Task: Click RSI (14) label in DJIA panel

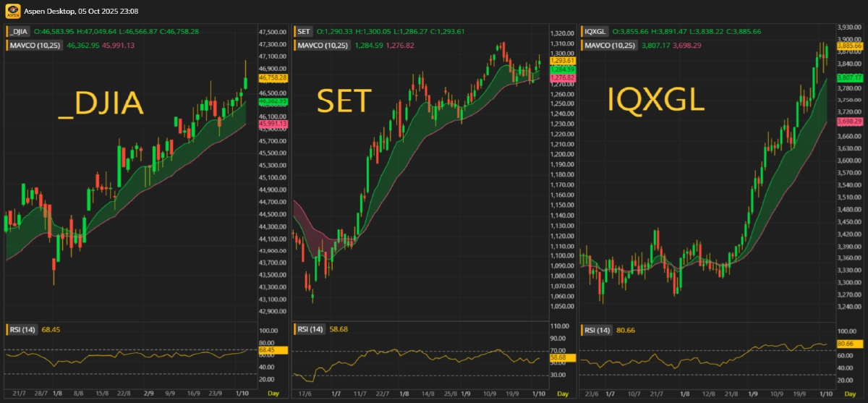Action: pos(22,329)
